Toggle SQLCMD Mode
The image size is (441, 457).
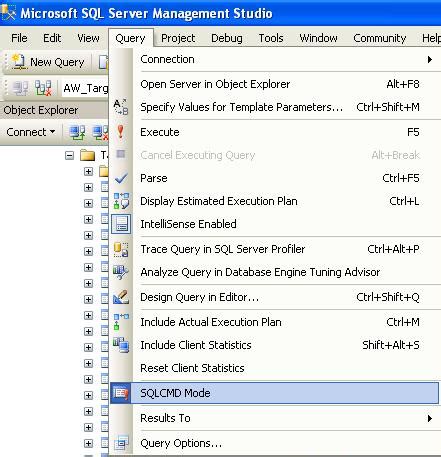click(x=275, y=393)
